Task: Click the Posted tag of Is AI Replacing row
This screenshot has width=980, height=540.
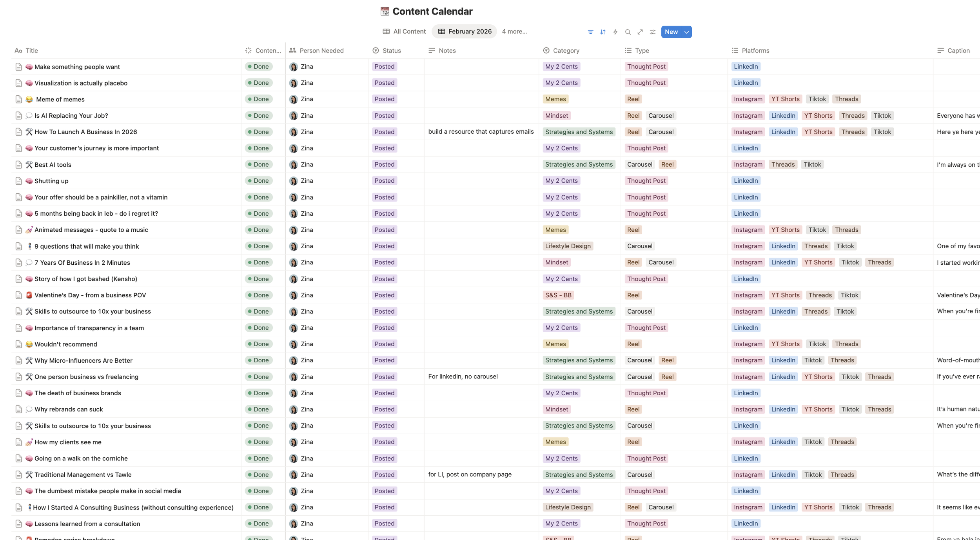Action: coord(384,116)
